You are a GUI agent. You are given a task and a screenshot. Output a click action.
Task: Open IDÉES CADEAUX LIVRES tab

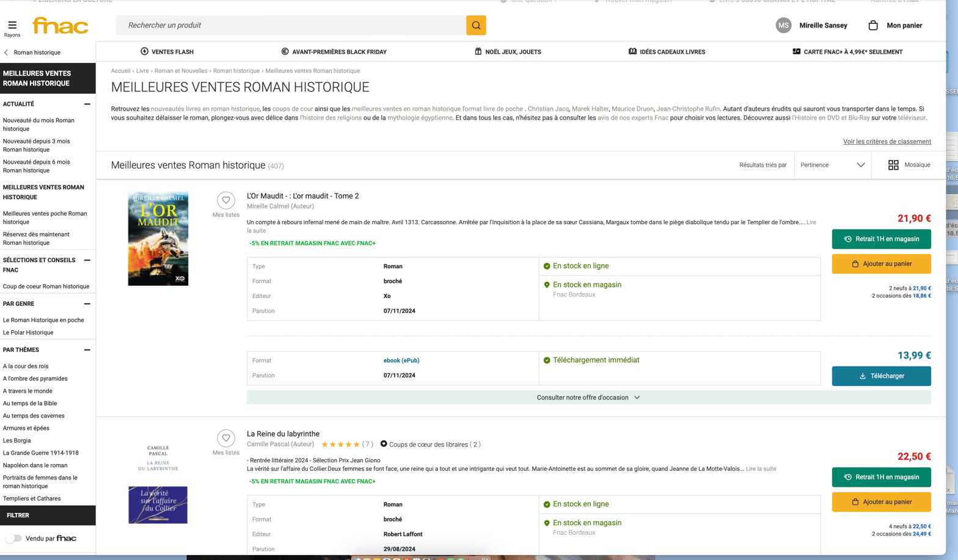667,52
